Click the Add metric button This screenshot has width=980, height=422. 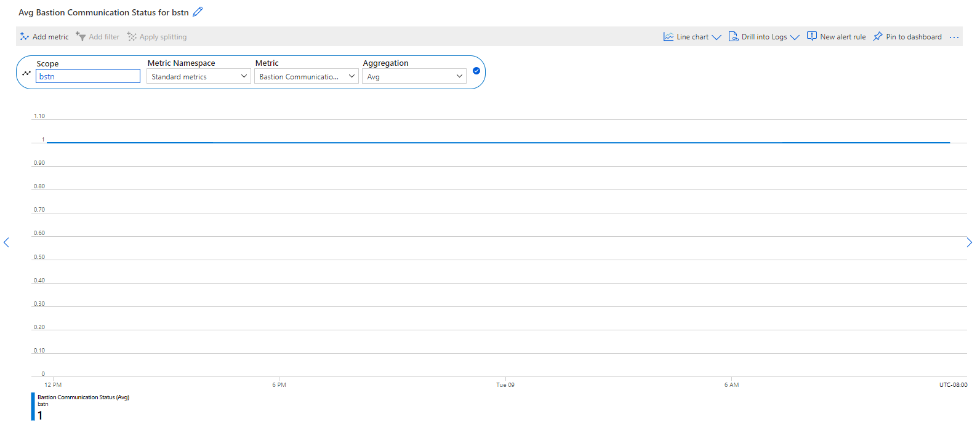pyautogui.click(x=44, y=37)
